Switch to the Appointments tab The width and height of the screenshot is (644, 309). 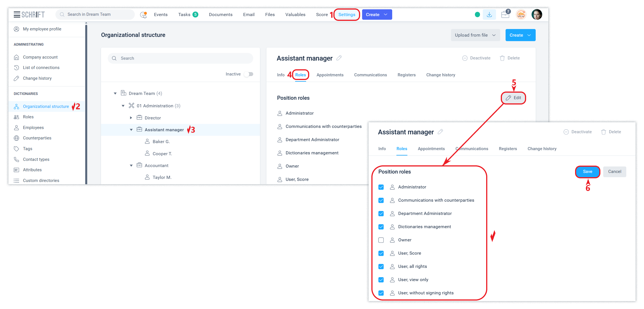point(330,75)
